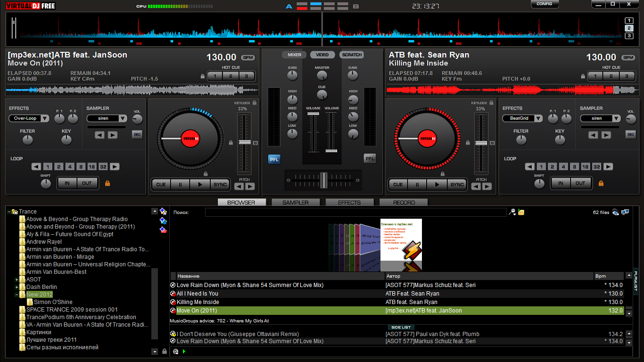Viewport: 644px width, 362px height.
Task: Toggle PFL on the left mixer channel
Action: click(x=274, y=159)
